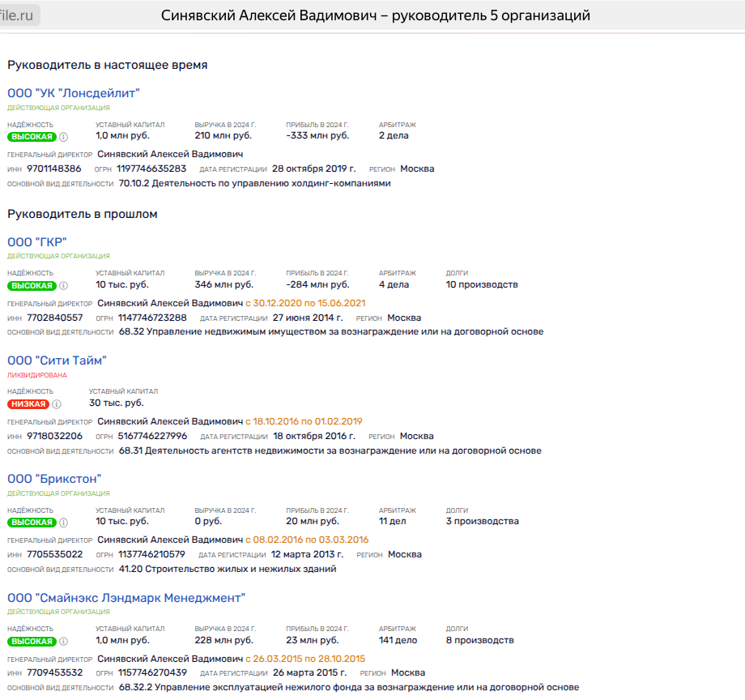
Task: Click the green ВЫСОКАЯ badge for УК Лонсдейлит
Action: (32, 137)
